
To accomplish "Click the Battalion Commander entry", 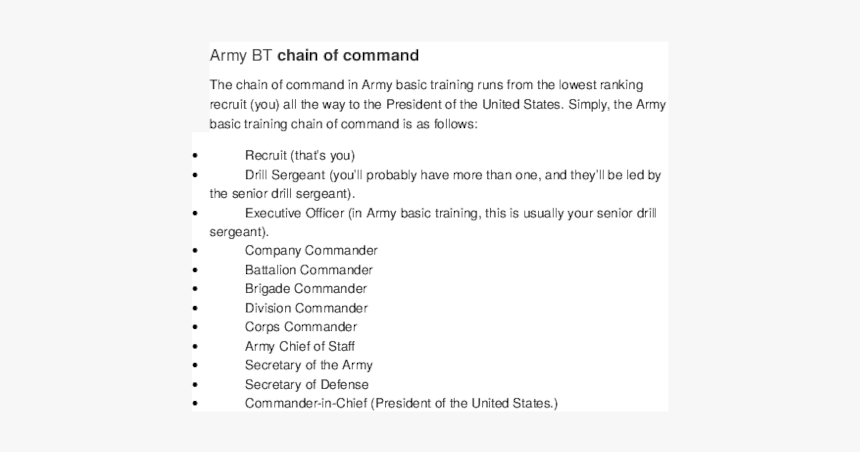I will [x=309, y=270].
